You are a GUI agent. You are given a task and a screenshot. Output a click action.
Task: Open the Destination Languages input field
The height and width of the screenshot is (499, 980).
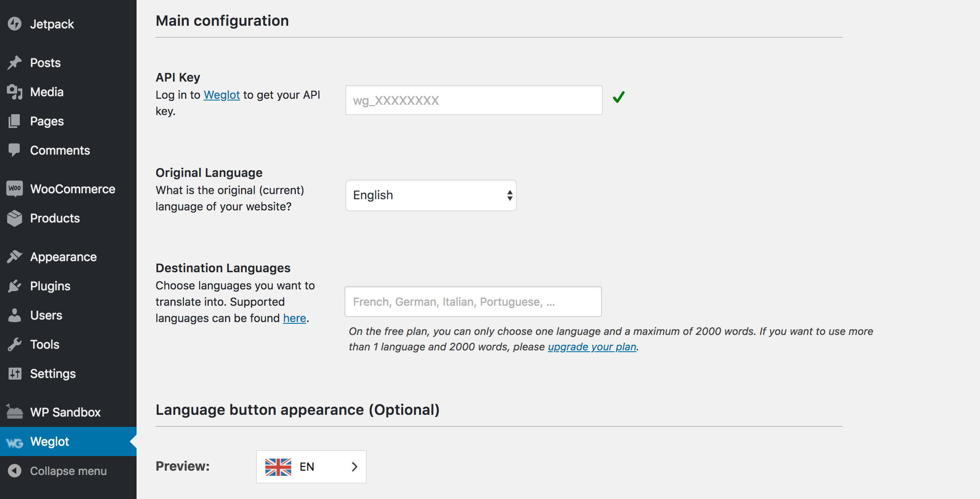[x=473, y=301]
